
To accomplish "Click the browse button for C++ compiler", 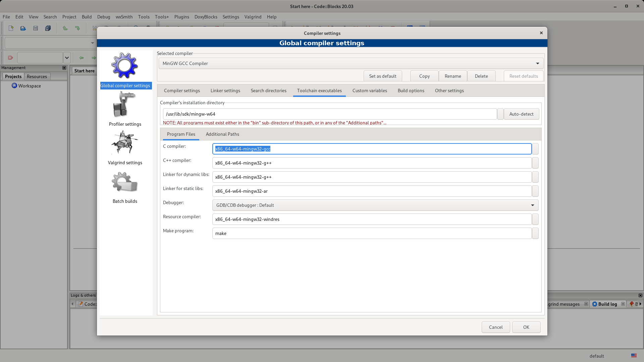I will [x=535, y=163].
